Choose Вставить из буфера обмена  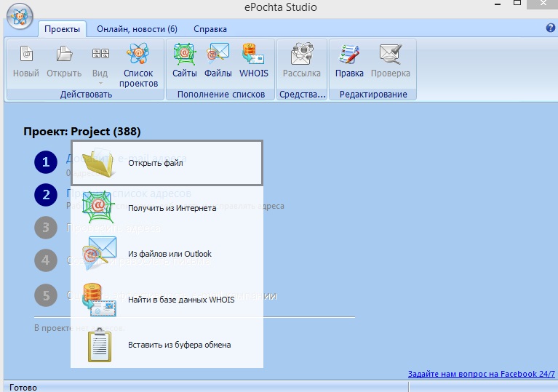[167, 345]
